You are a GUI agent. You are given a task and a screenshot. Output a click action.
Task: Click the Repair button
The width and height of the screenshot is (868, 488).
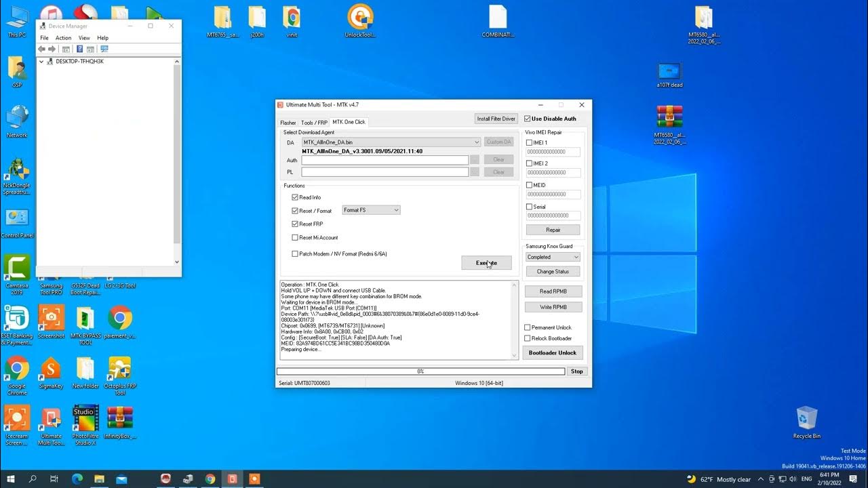[553, 230]
